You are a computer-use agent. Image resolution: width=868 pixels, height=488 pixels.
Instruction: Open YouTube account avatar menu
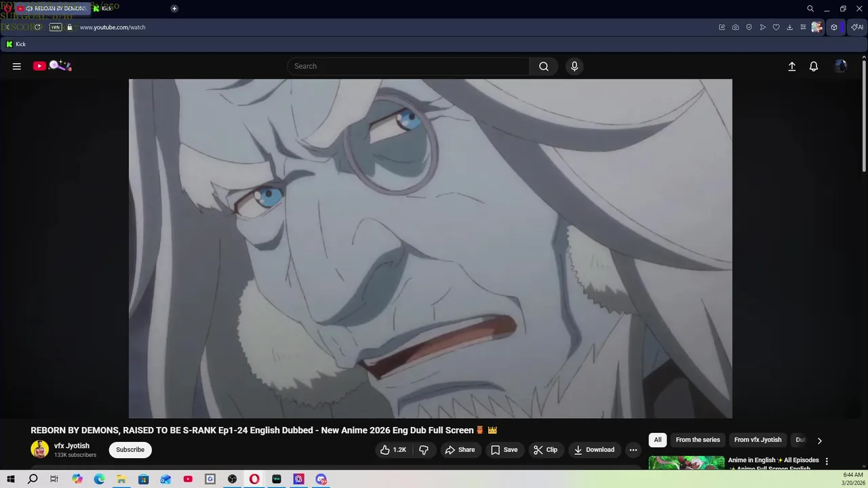[x=841, y=66]
